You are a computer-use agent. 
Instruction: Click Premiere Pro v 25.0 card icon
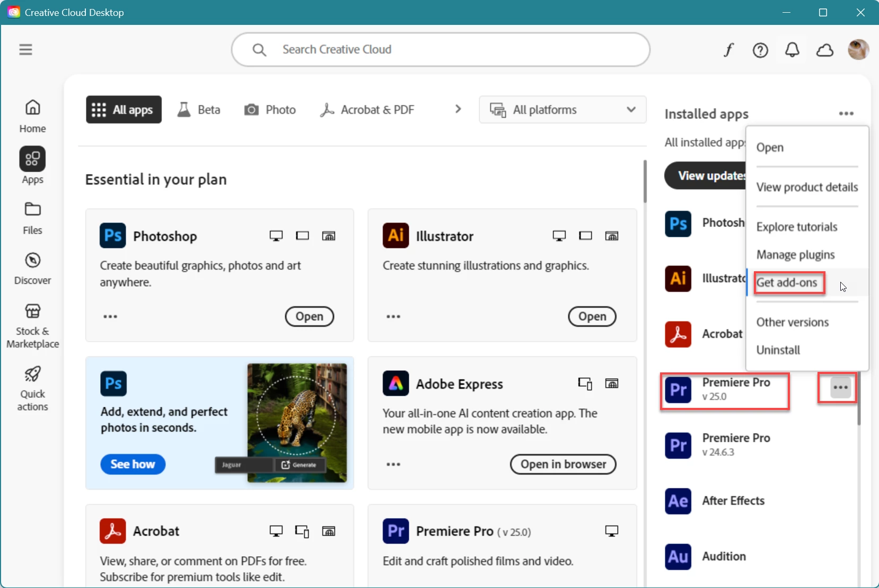(x=396, y=531)
